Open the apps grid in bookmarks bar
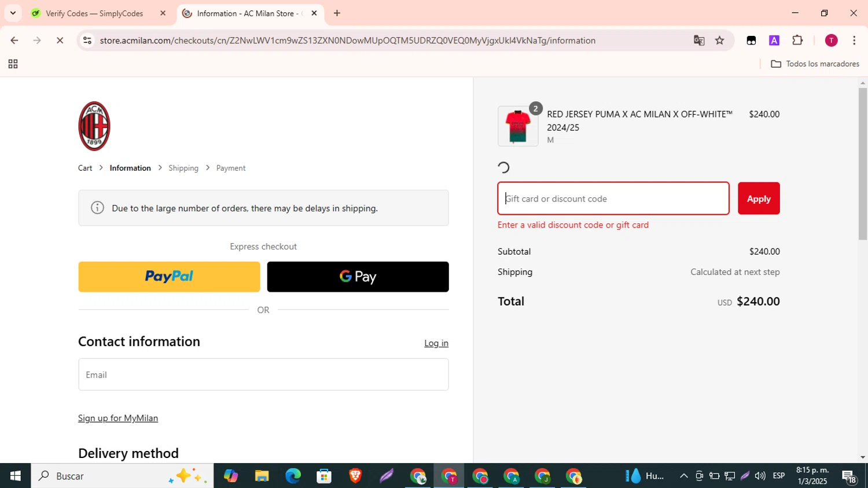 (x=13, y=64)
